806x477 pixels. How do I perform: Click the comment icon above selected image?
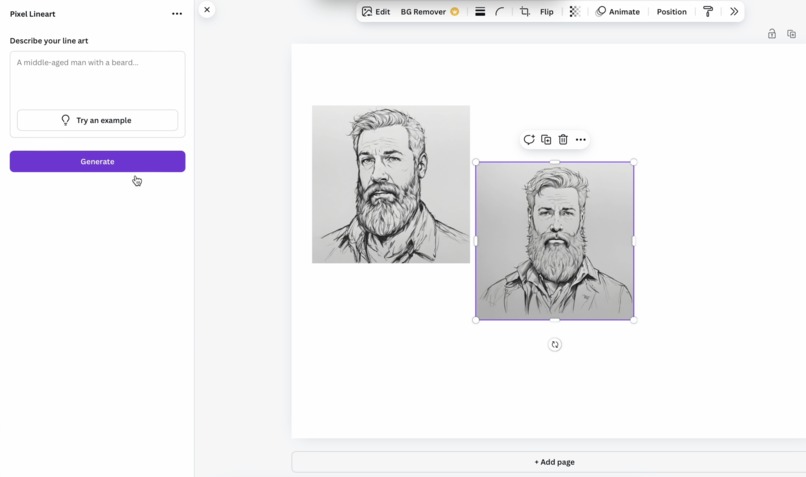(529, 139)
